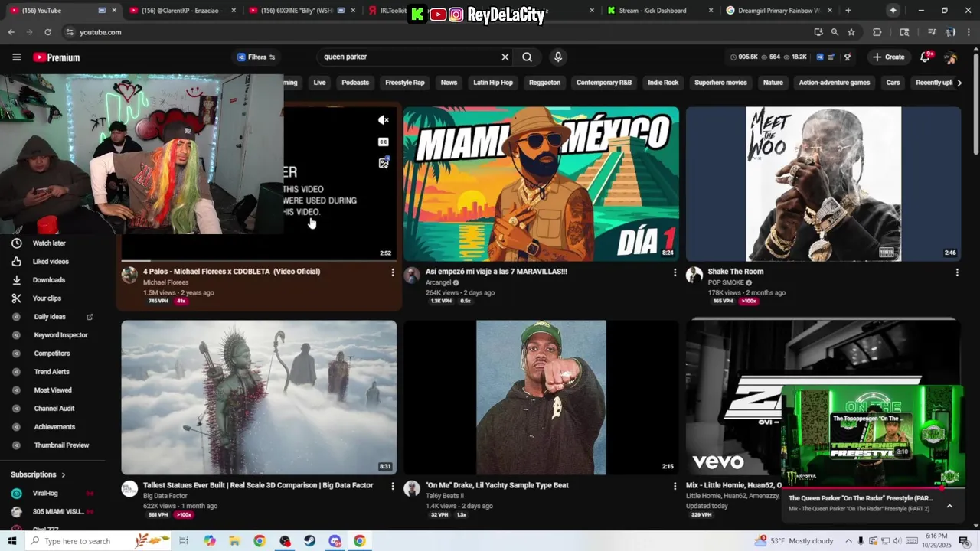
Task: Open more options for Shake The Room
Action: (x=956, y=272)
